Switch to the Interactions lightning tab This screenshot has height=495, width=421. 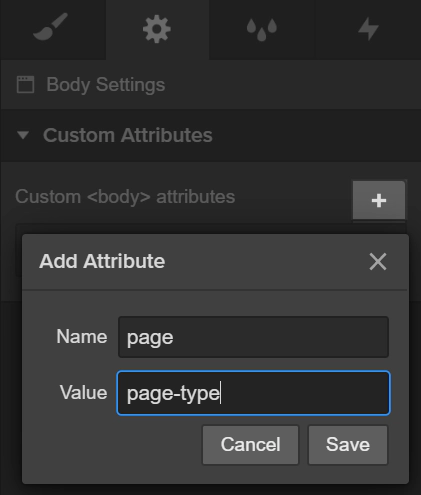click(368, 29)
